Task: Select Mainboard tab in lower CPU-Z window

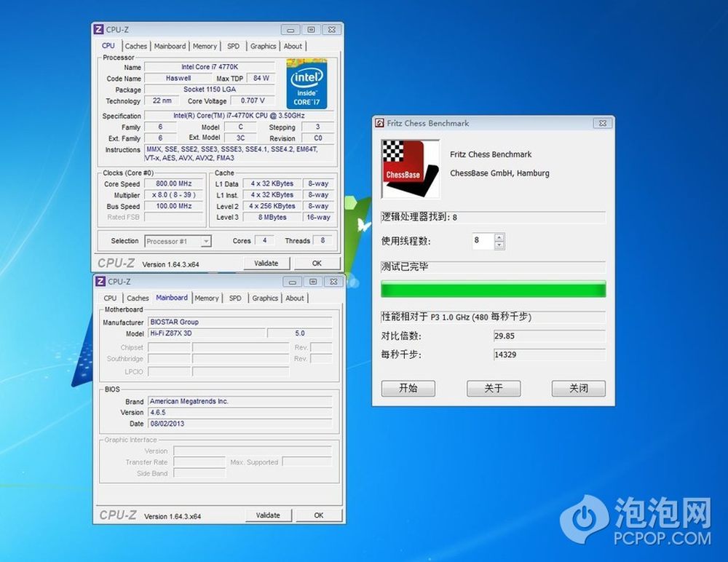Action: [172, 297]
